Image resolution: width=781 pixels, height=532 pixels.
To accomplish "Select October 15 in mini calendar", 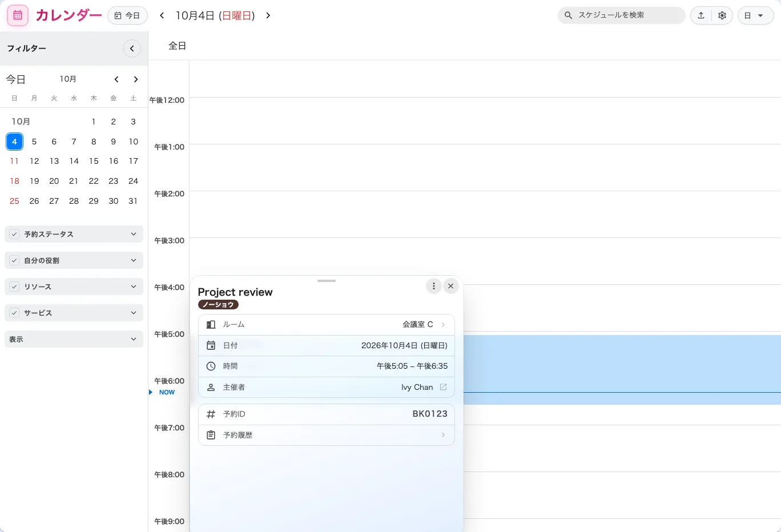I will tap(94, 161).
